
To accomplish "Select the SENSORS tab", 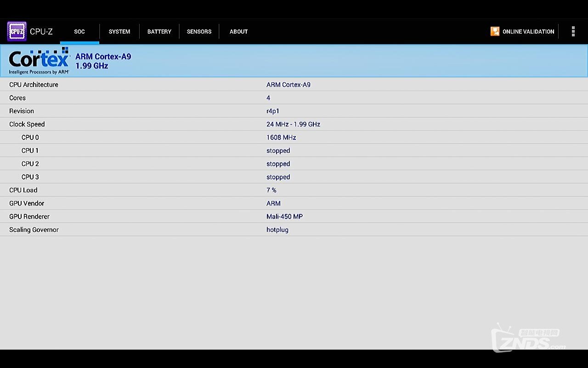I will pyautogui.click(x=199, y=32).
